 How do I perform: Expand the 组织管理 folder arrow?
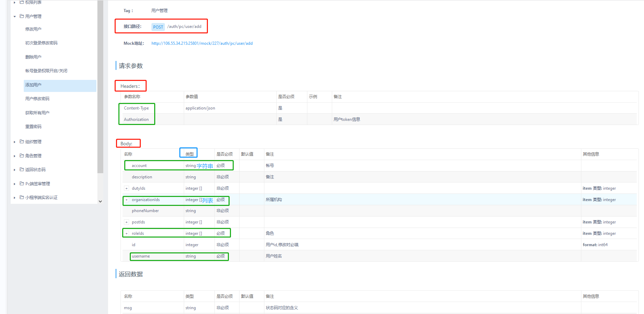[x=14, y=142]
